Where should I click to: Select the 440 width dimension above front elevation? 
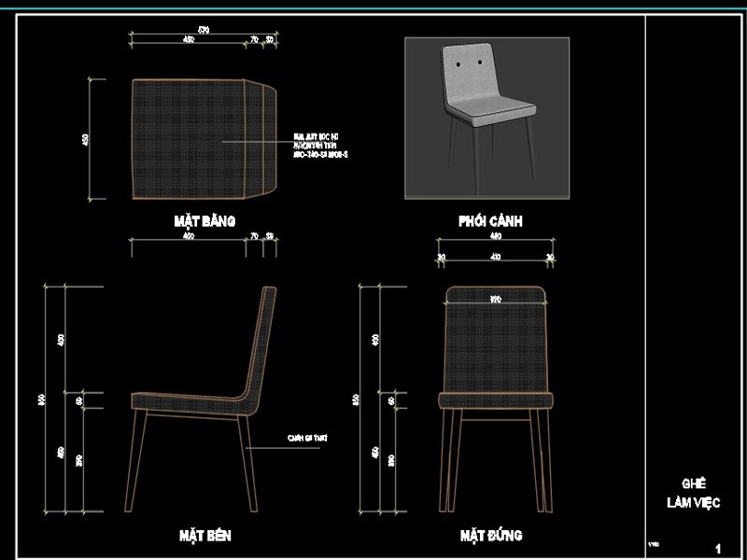coord(496,236)
